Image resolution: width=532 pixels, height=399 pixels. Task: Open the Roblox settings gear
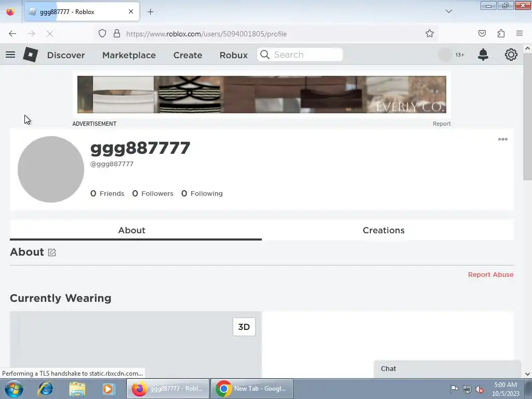[511, 55]
